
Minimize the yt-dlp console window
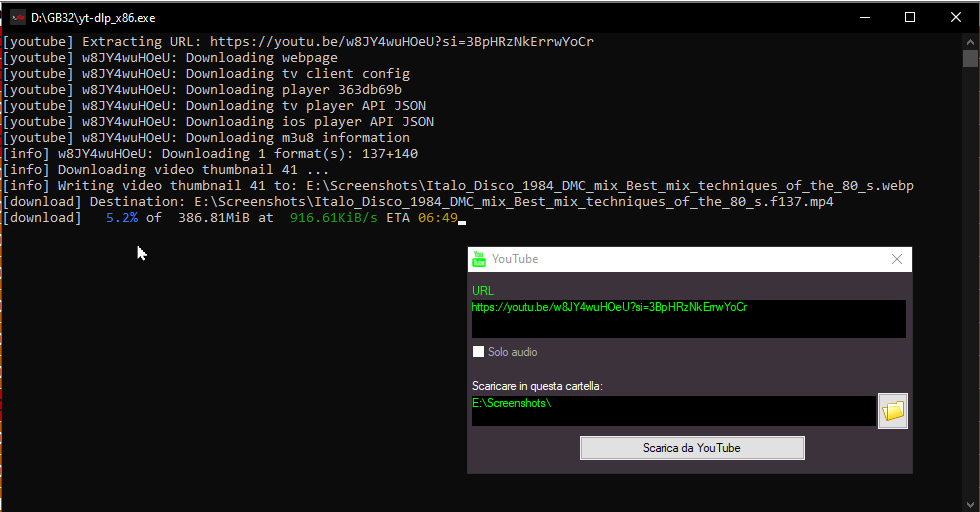click(865, 18)
